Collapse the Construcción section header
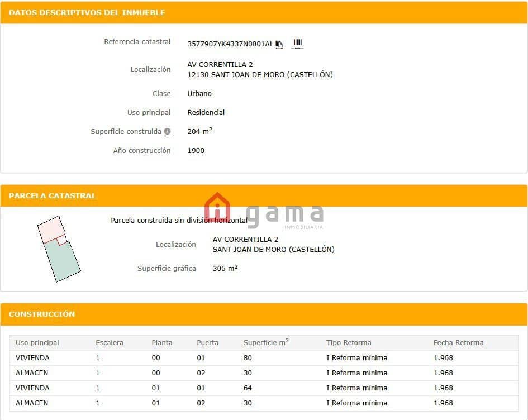This screenshot has width=528, height=420. pos(42,314)
